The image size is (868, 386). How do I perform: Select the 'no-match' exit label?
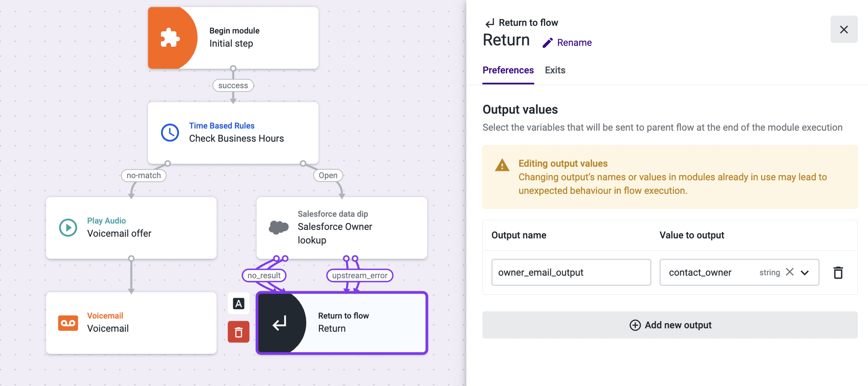click(144, 175)
